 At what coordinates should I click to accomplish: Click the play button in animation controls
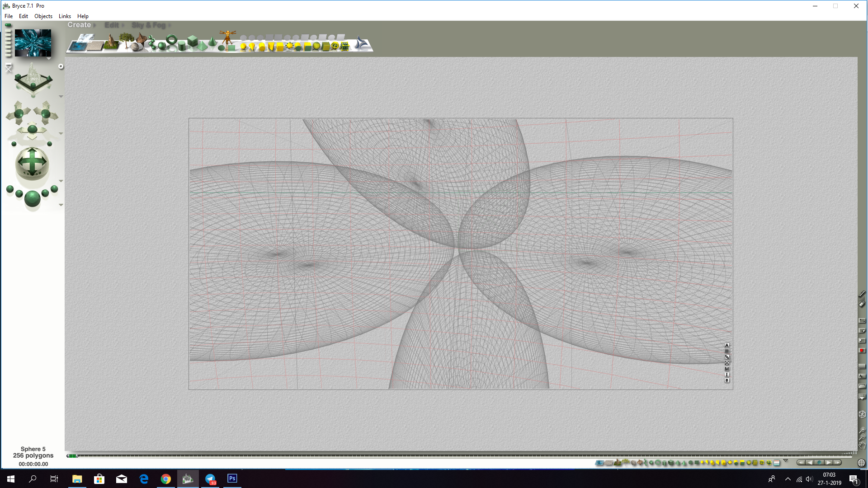coord(829,462)
